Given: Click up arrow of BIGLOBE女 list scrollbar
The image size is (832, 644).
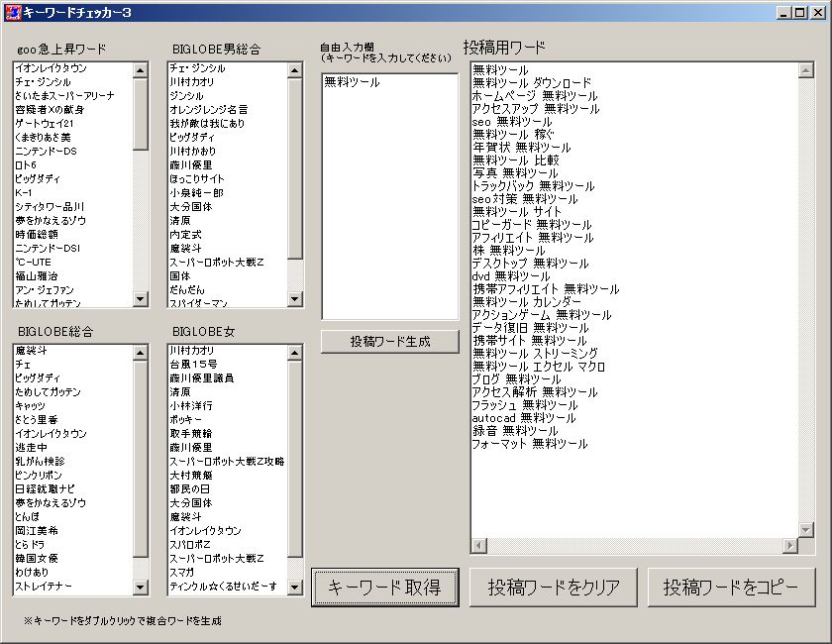Looking at the screenshot, I should (x=294, y=353).
